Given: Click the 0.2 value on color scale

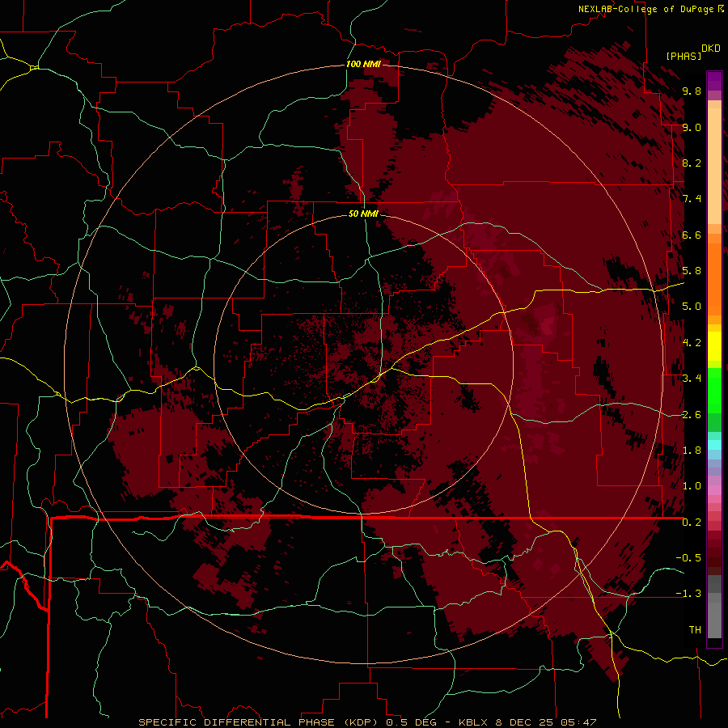Looking at the screenshot, I should coord(692,523).
